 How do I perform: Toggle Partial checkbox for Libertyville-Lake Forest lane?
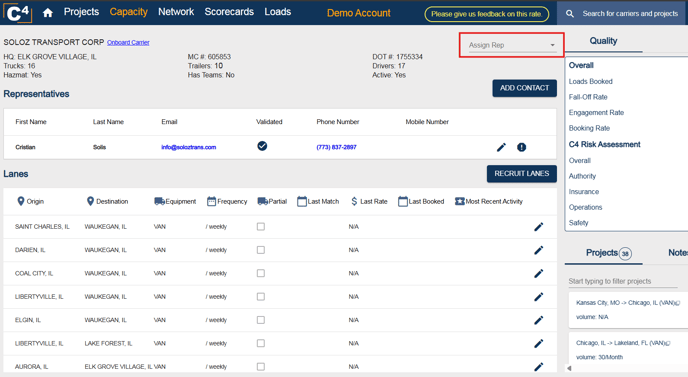[261, 343]
